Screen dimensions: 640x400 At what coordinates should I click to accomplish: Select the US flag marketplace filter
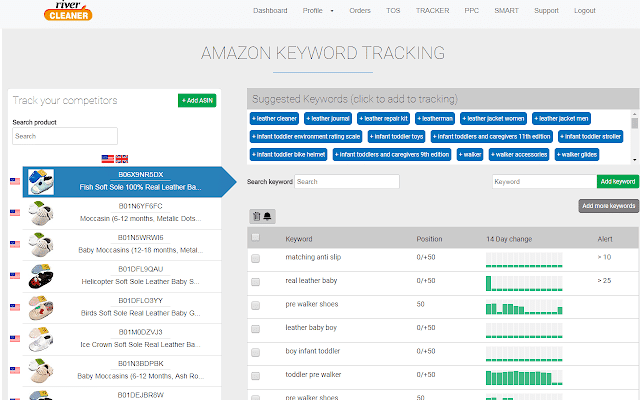[x=108, y=159]
